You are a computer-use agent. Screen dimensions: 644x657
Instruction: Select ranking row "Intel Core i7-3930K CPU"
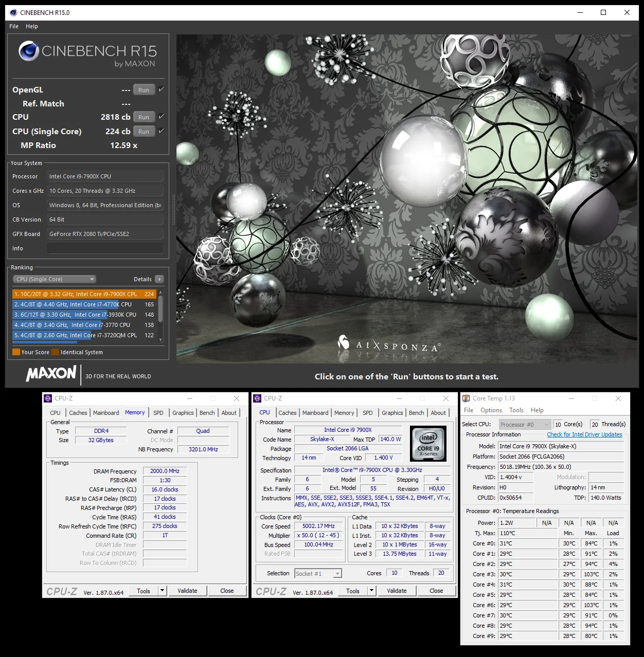coord(84,315)
